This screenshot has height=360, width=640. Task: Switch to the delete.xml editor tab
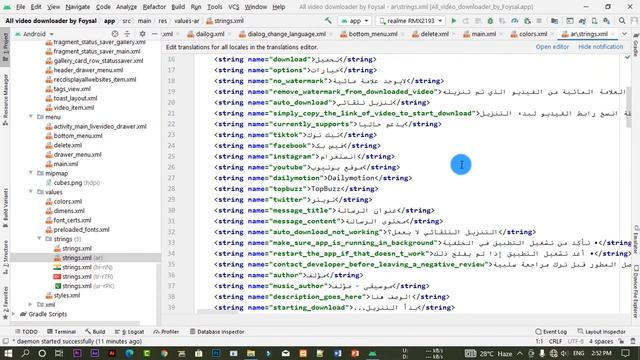pyautogui.click(x=431, y=34)
